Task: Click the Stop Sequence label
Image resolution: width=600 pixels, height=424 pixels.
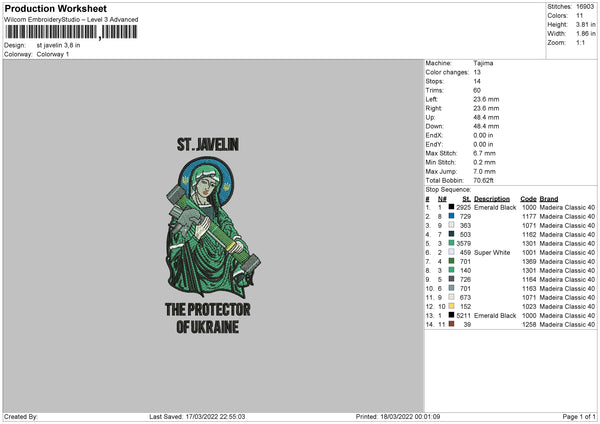Action: coord(447,188)
